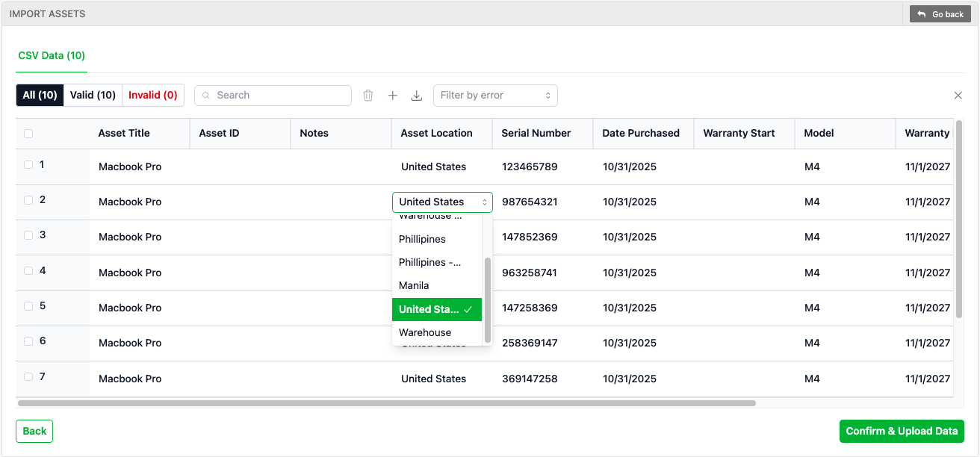Image resolution: width=980 pixels, height=457 pixels.
Task: Switch to the Invalid (0) filter tab
Action: [x=152, y=95]
